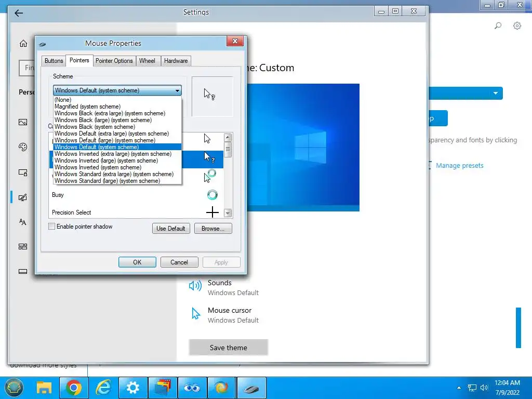Select the Pointers tab
The image size is (532, 399).
click(79, 60)
